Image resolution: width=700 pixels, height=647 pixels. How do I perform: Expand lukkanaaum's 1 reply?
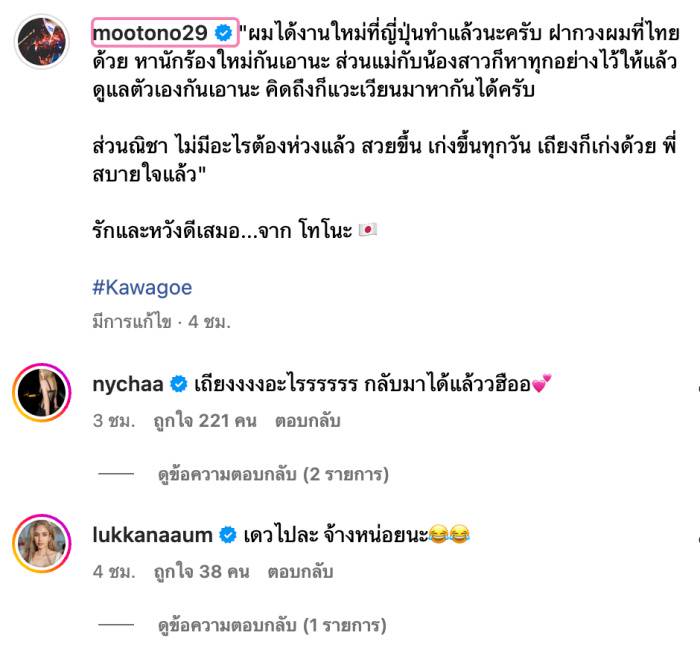pos(272,625)
